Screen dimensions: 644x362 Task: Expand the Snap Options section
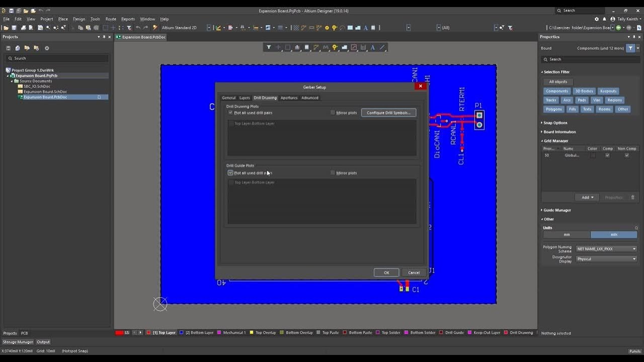(554, 123)
